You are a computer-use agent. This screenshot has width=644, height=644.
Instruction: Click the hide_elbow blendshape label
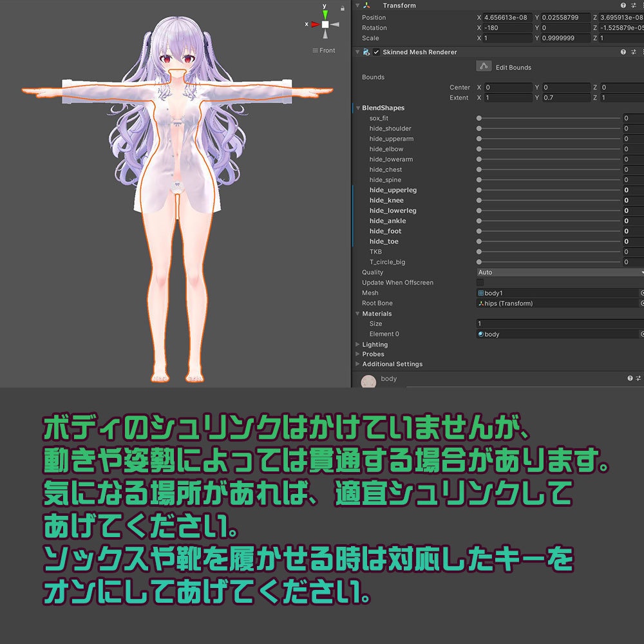pyautogui.click(x=386, y=149)
